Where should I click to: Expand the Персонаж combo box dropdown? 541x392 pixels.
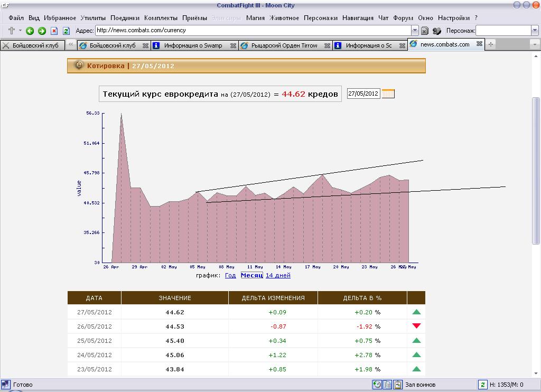pos(535,31)
